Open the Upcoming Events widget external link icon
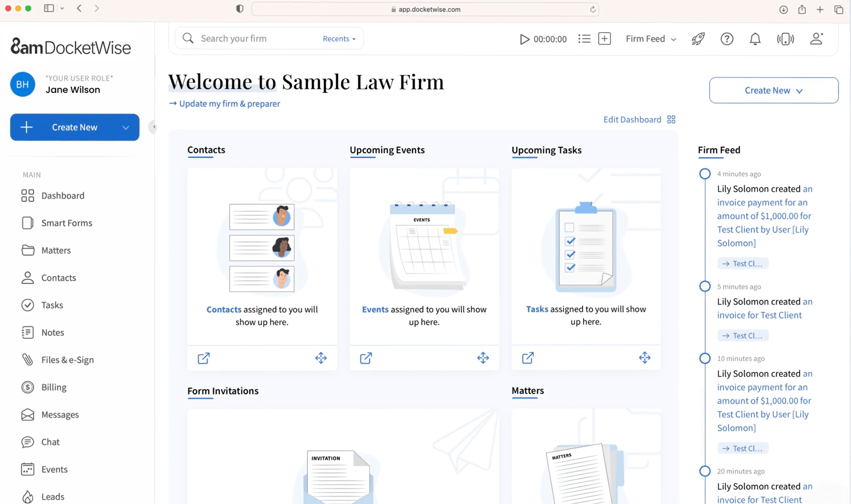Image resolution: width=851 pixels, height=504 pixels. click(x=366, y=358)
